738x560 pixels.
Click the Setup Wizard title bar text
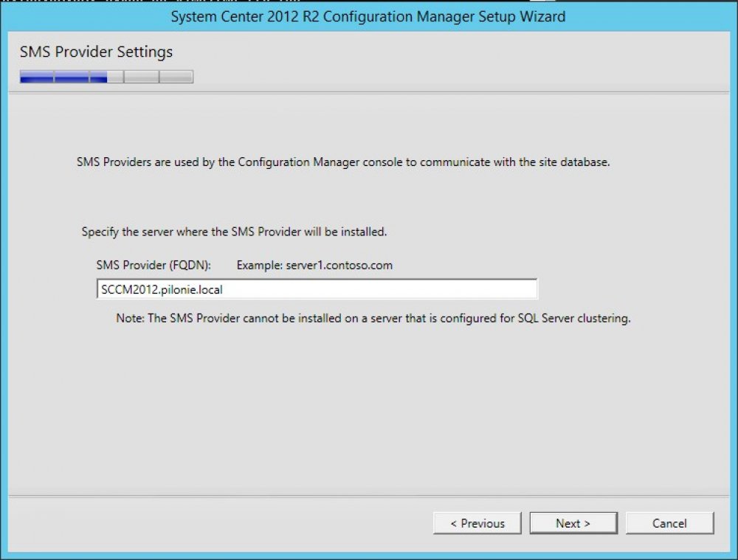368,16
